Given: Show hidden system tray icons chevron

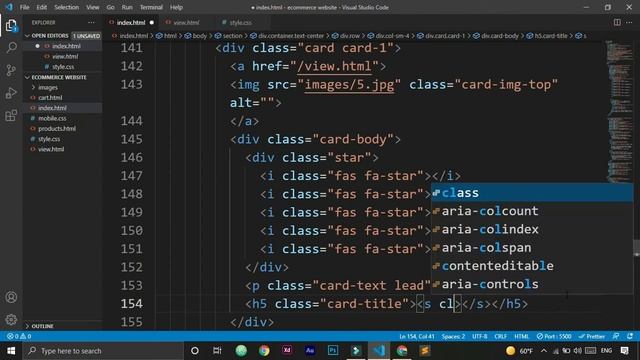Looking at the screenshot, I should pos(544,351).
